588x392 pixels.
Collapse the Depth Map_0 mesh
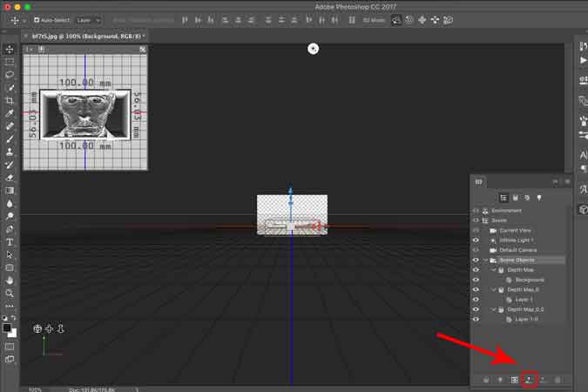point(492,289)
